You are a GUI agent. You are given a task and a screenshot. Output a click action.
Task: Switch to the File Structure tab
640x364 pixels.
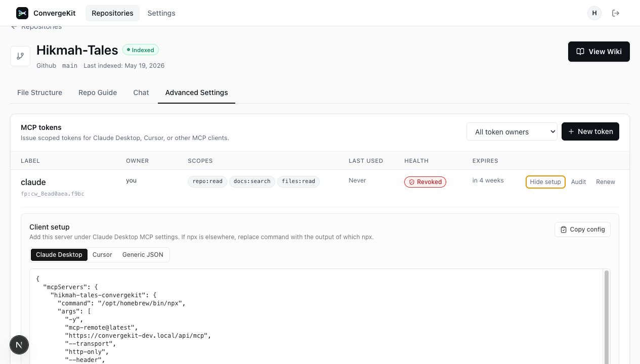39,93
